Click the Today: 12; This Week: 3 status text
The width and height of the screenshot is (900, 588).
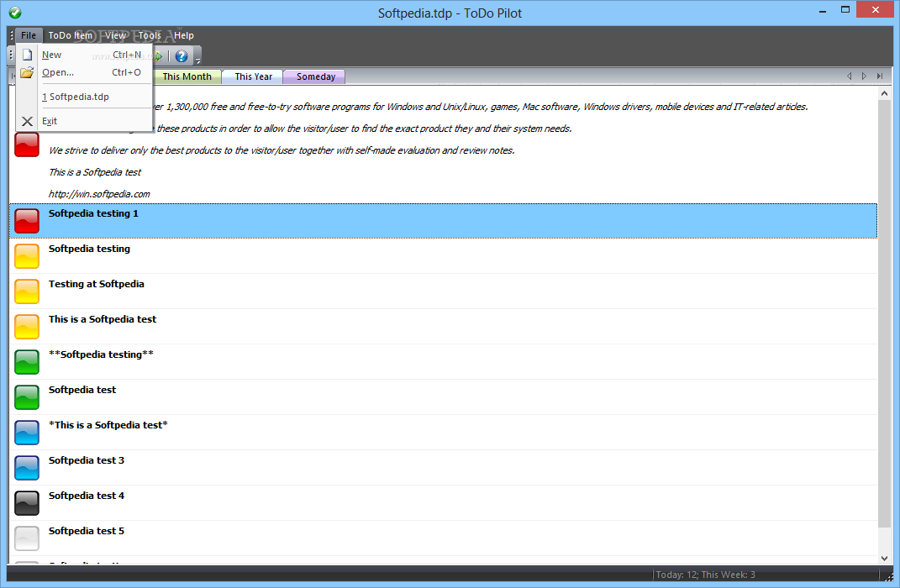pyautogui.click(x=705, y=575)
